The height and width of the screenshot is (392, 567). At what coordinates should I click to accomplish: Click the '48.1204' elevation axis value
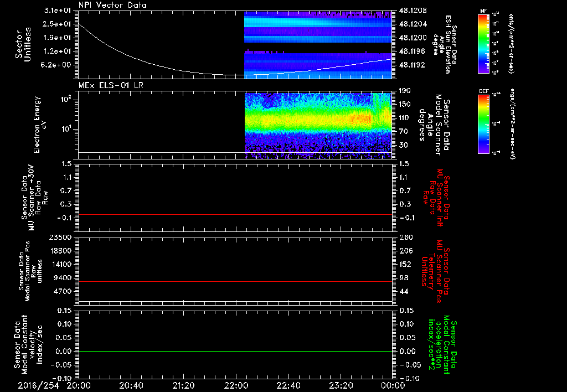click(413, 24)
